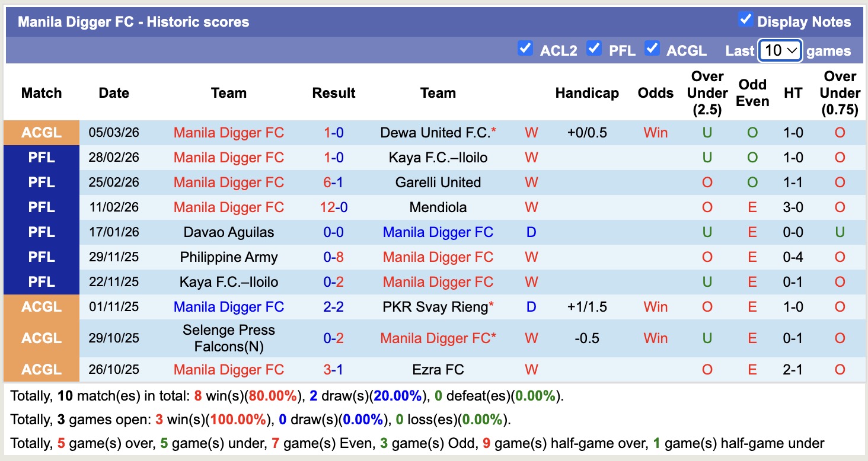The width and height of the screenshot is (868, 461).
Task: Open Dewa United F.C. team link
Action: tap(436, 133)
